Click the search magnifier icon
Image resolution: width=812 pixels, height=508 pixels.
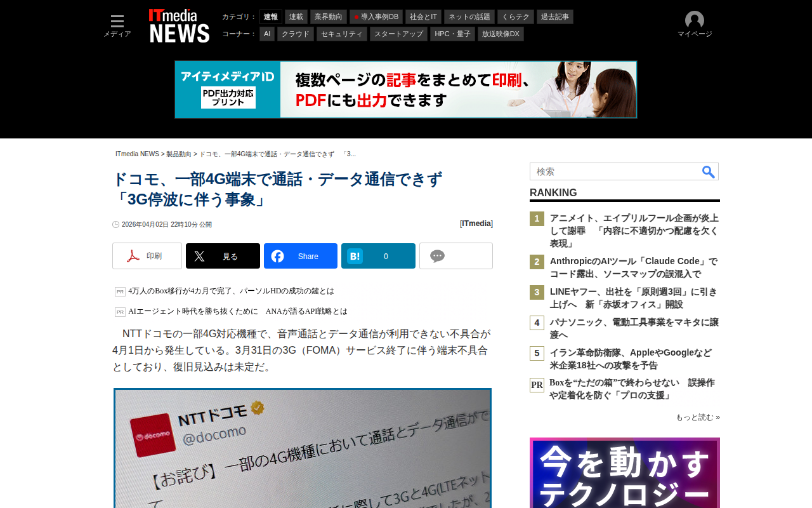(x=709, y=171)
